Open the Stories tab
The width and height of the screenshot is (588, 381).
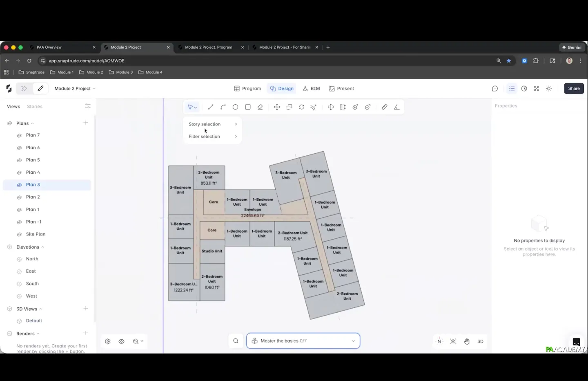[x=35, y=107]
